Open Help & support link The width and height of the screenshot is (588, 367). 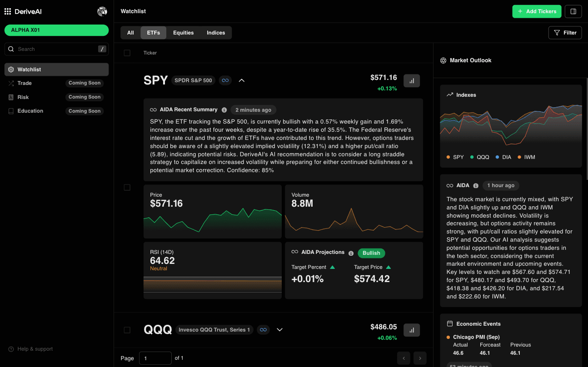point(30,349)
